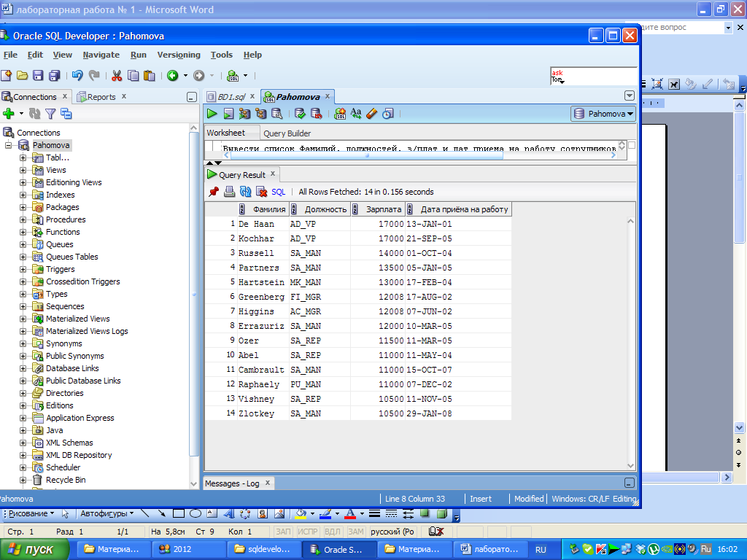Toggle the ИСПР track changes indicator in Word
Image resolution: width=747 pixels, height=560 pixels.
point(308,532)
